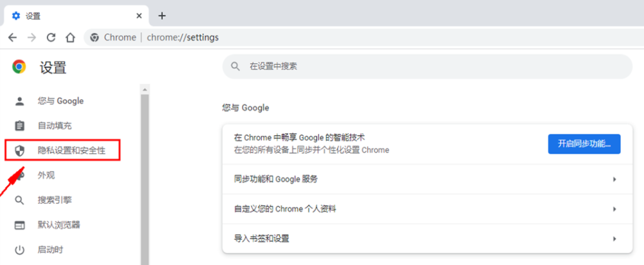Open 同步功能和 Google 服务 row

[x=427, y=179]
